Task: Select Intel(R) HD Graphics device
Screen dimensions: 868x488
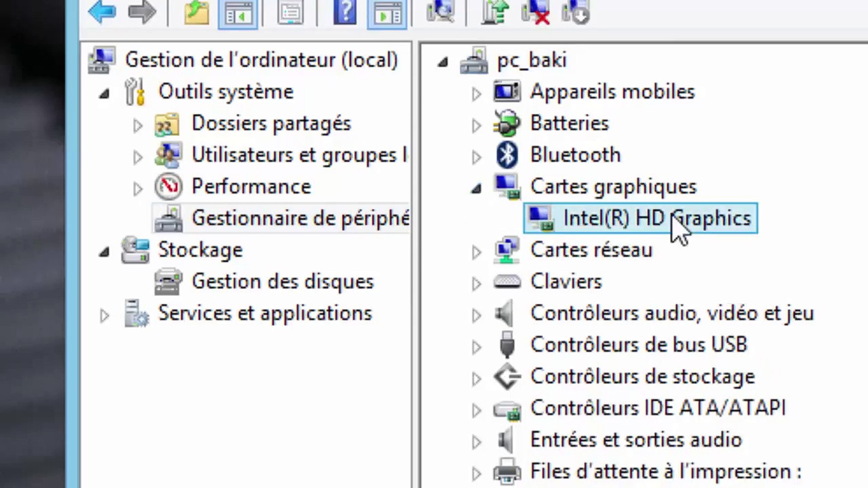Action: [x=656, y=218]
